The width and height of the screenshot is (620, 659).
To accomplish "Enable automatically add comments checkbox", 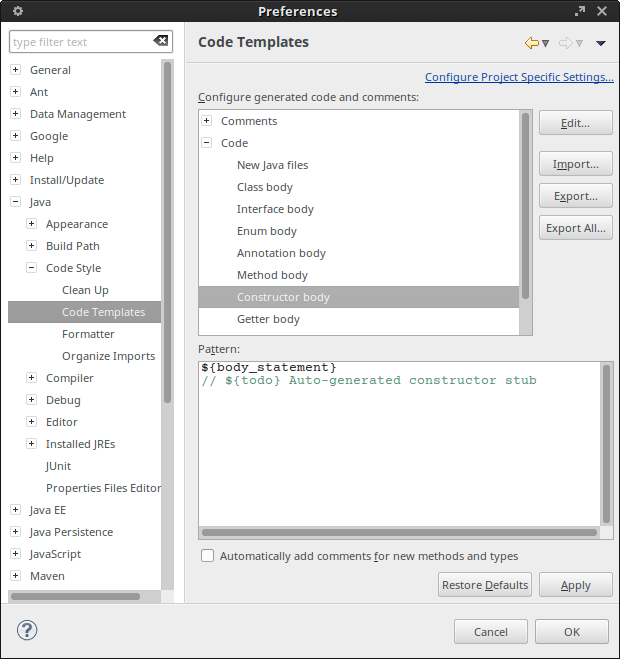I will pyautogui.click(x=207, y=556).
